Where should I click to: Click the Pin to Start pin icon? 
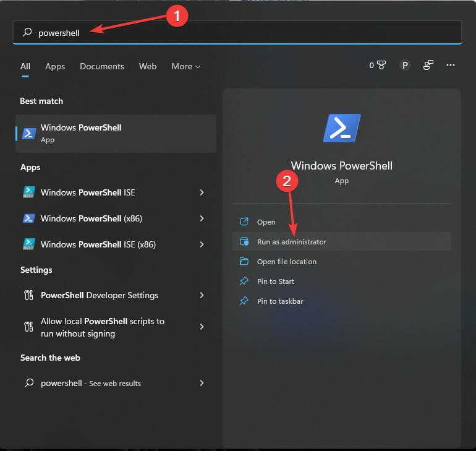point(244,281)
